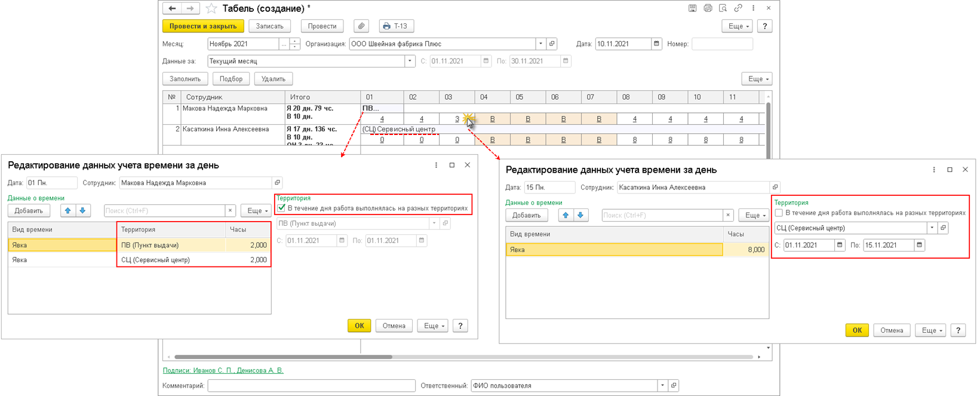The image size is (980, 396).
Task: Open calendar picker for Дата field
Action: [656, 44]
